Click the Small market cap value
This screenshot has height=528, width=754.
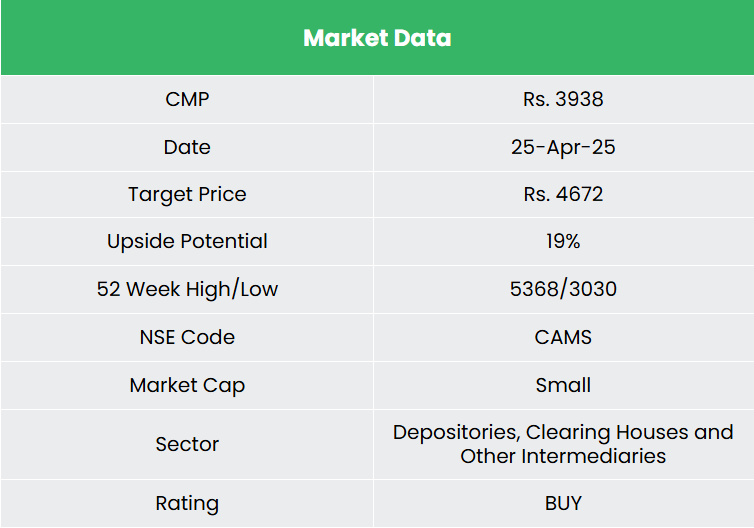[563, 385]
